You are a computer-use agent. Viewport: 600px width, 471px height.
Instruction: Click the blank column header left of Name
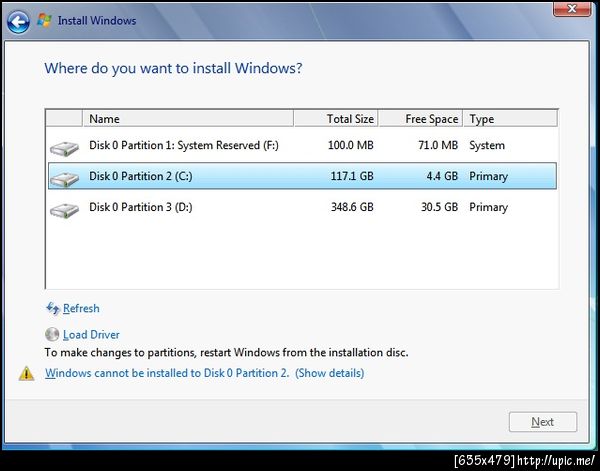pos(64,119)
